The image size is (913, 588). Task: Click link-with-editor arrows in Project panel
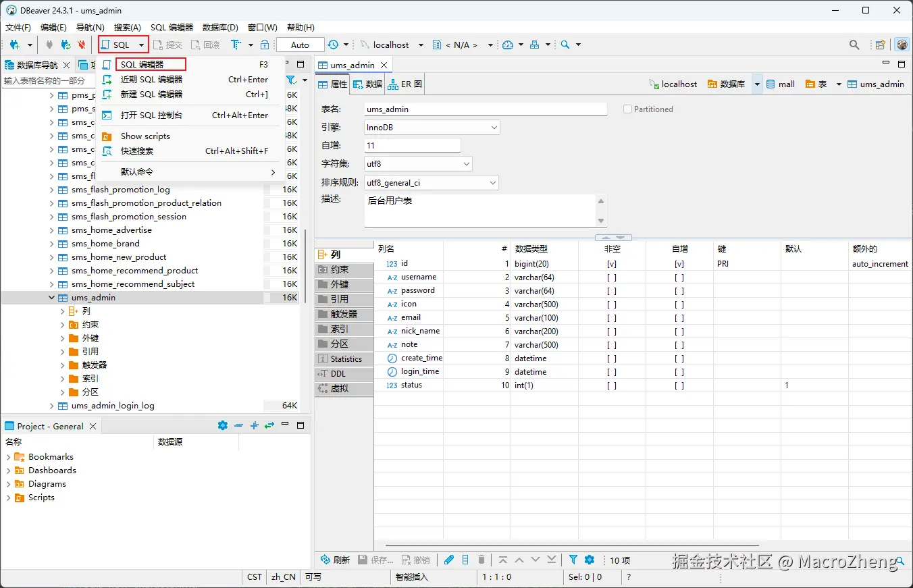coord(269,425)
